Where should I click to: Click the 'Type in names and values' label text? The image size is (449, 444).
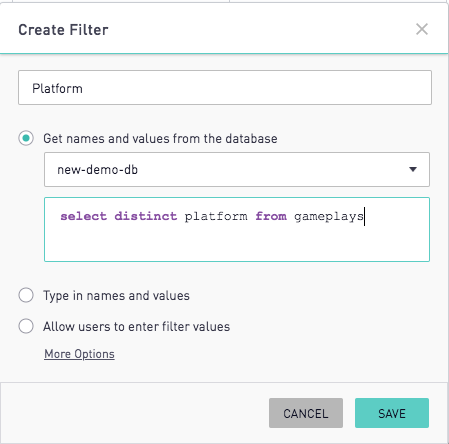coord(116,296)
